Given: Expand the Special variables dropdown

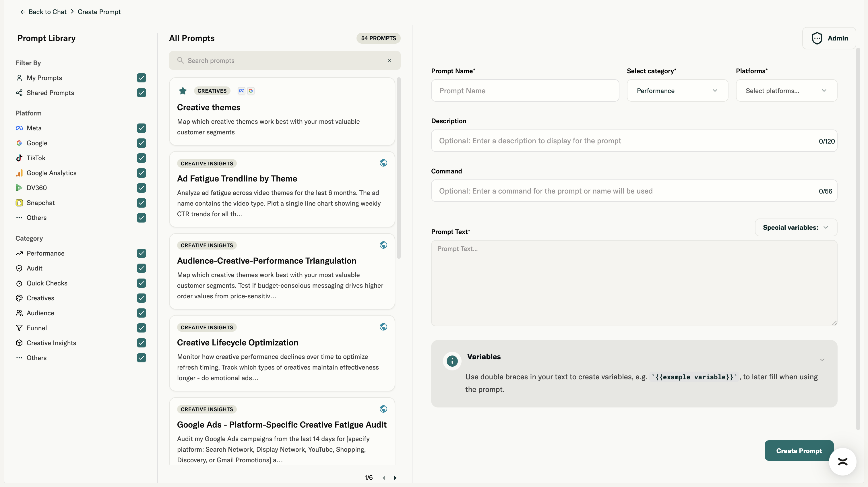Looking at the screenshot, I should click(796, 227).
